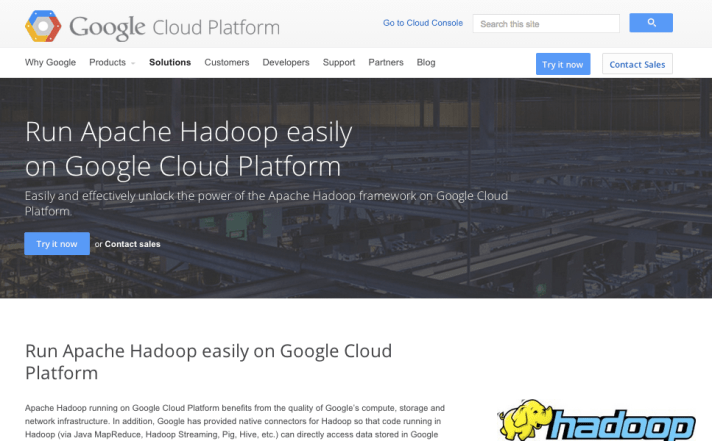This screenshot has width=712, height=441.
Task: Select Support in the navigation bar
Action: point(339,62)
